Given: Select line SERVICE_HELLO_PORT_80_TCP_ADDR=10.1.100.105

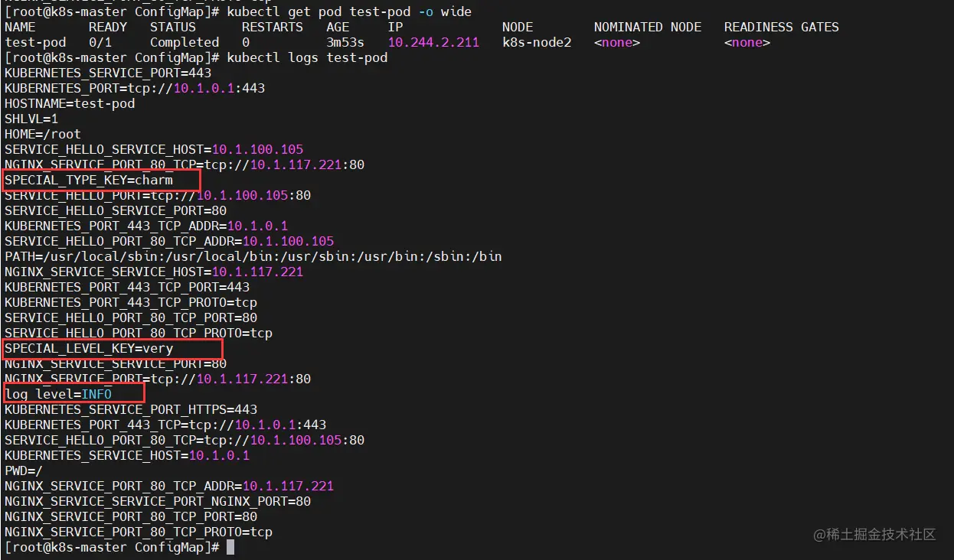Looking at the screenshot, I should coord(169,241).
